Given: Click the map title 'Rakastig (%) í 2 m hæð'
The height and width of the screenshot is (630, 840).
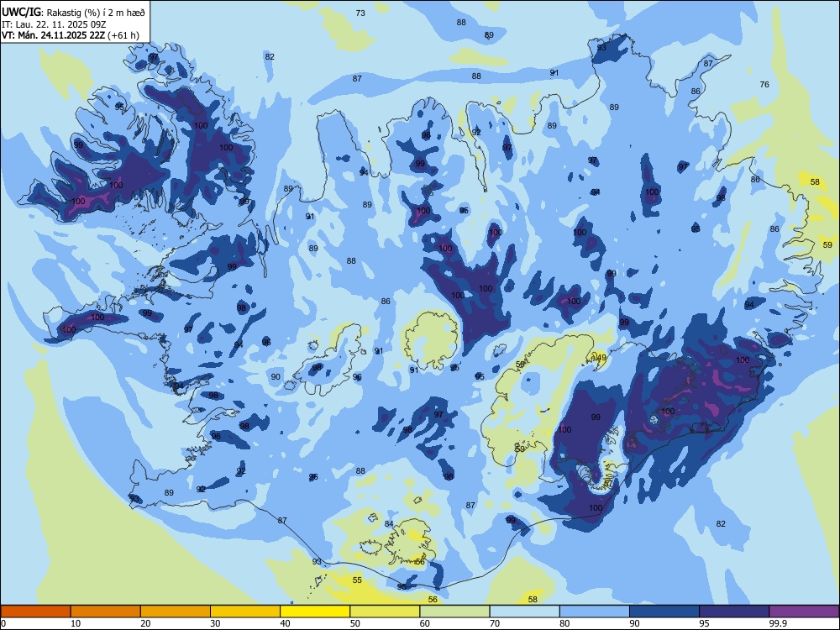Looking at the screenshot, I should pyautogui.click(x=96, y=13).
